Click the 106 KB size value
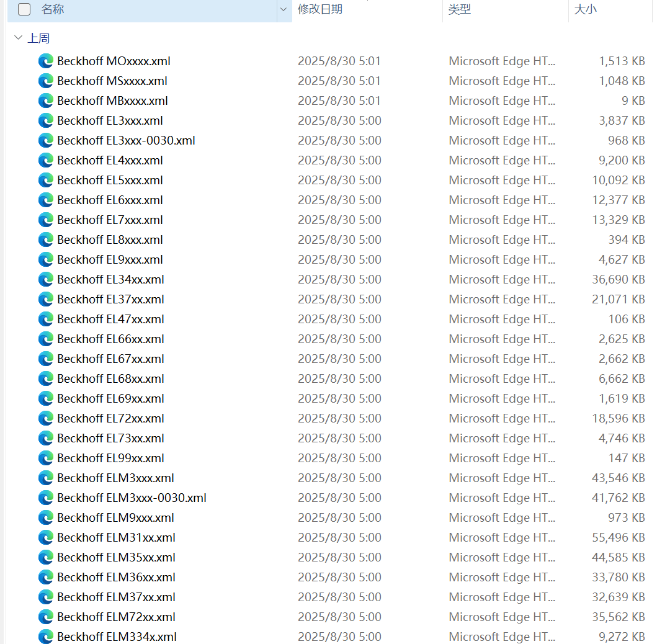 pos(627,320)
